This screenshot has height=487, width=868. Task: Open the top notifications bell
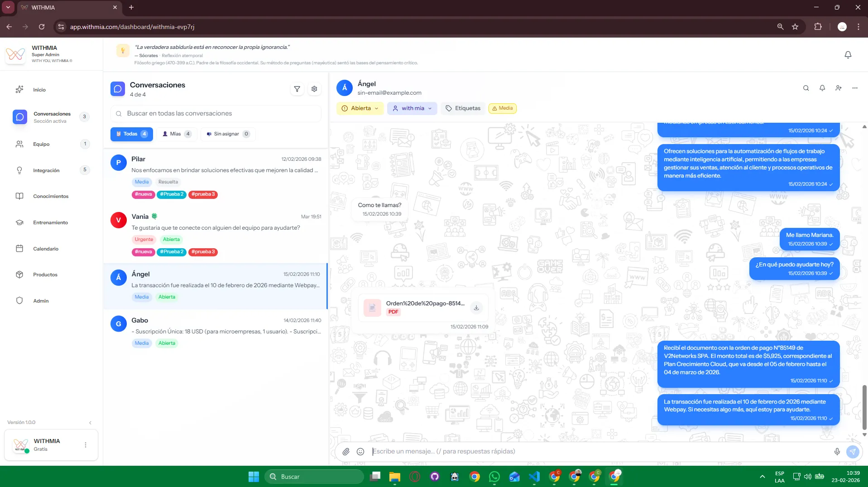point(848,55)
